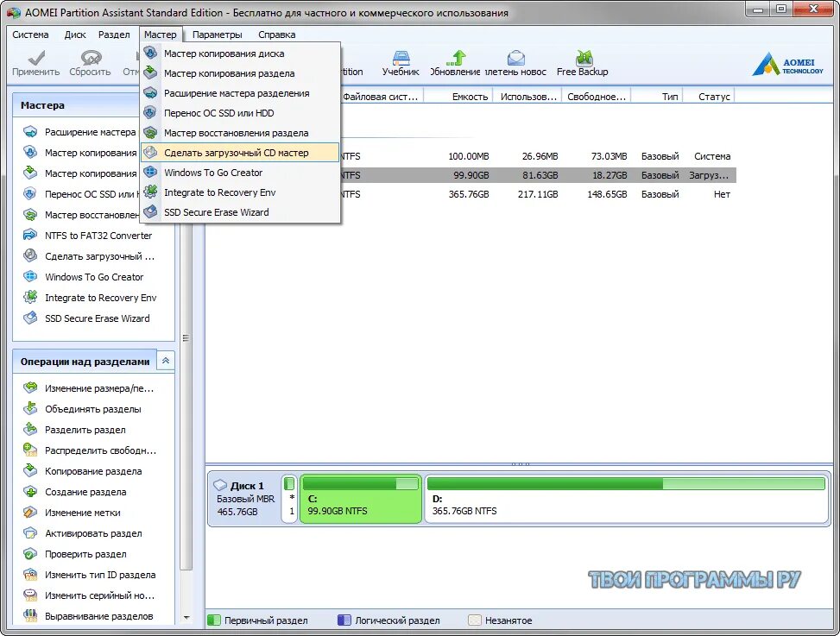Image resolution: width=840 pixels, height=636 pixels.
Task: Click the sidebar Копирование раздела icon
Action: click(30, 470)
